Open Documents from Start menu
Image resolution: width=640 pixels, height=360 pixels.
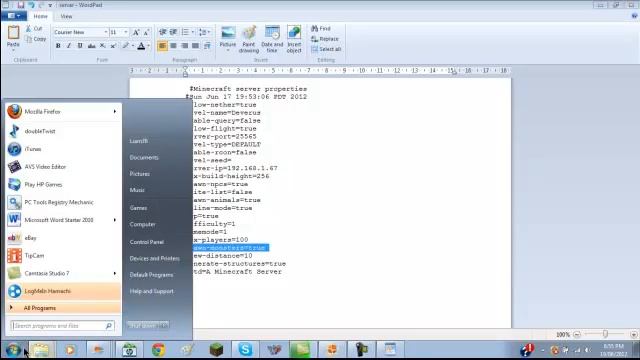(144, 157)
